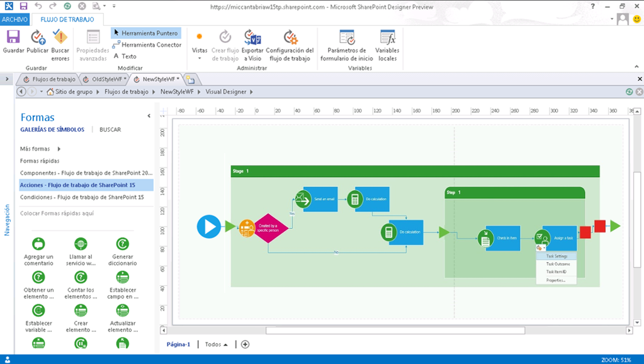This screenshot has height=364, width=644.
Task: Click Generar diccionario shape
Action: [122, 251]
